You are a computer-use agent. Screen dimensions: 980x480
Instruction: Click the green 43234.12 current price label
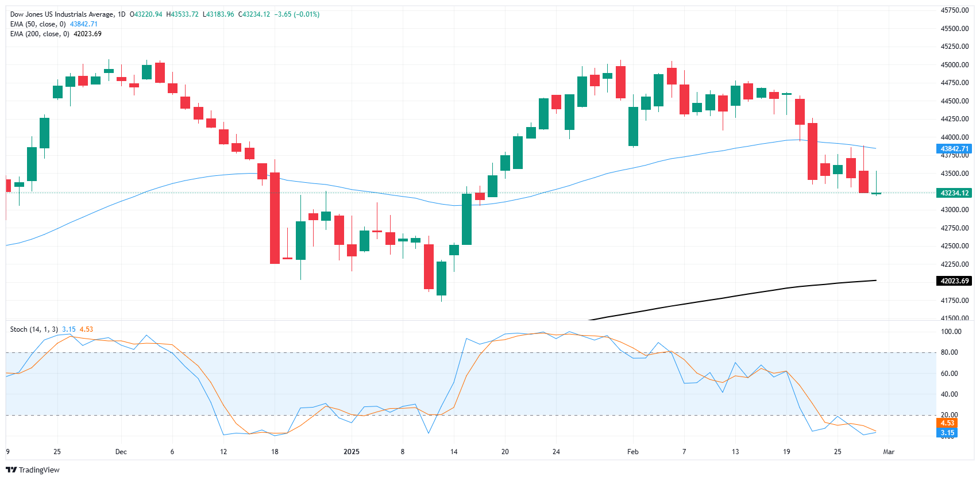954,193
